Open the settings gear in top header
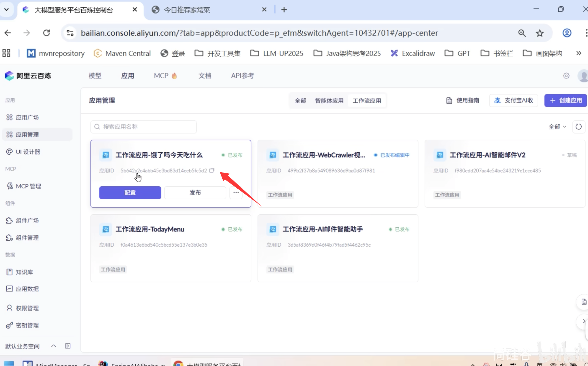 (x=566, y=76)
